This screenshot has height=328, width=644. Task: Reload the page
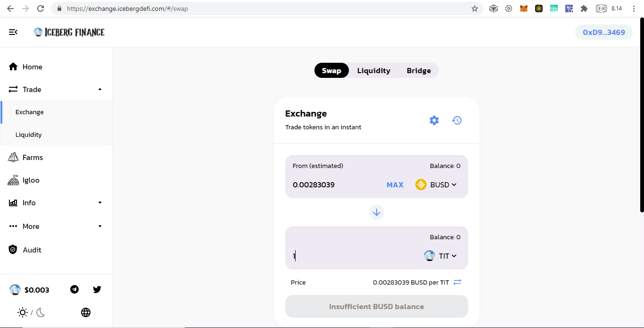pyautogui.click(x=41, y=8)
